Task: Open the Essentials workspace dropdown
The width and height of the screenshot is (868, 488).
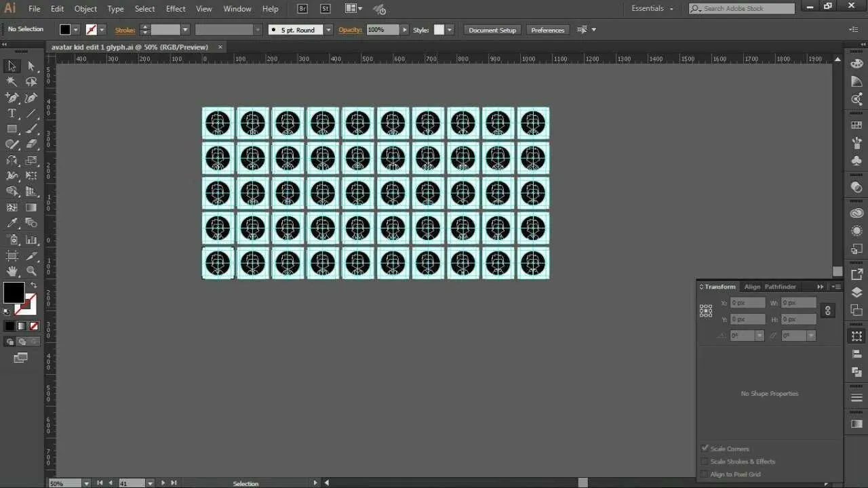Action: [652, 9]
